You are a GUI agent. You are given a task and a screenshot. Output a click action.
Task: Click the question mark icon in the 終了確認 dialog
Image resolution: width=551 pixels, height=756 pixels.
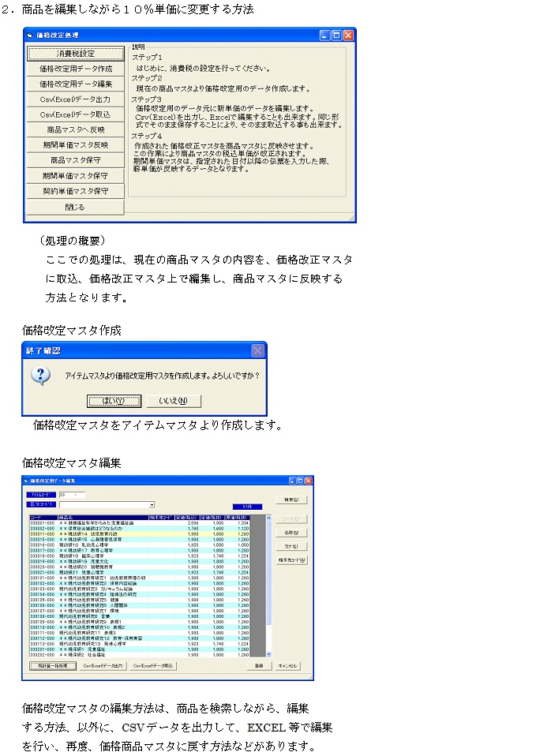pos(40,375)
